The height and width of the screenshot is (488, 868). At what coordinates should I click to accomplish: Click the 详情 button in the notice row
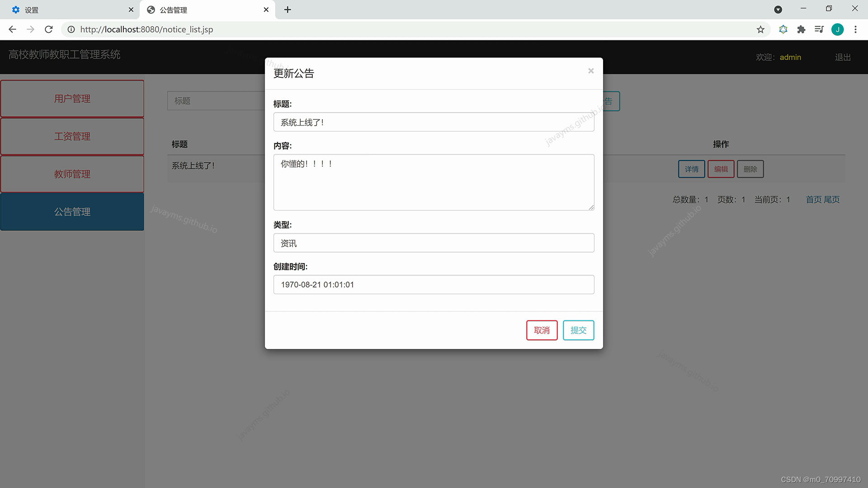(691, 169)
